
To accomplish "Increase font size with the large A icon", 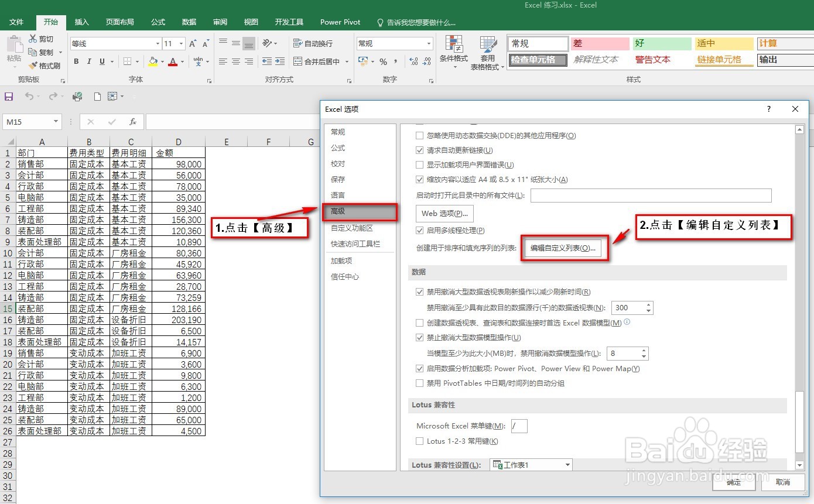I will (x=193, y=44).
